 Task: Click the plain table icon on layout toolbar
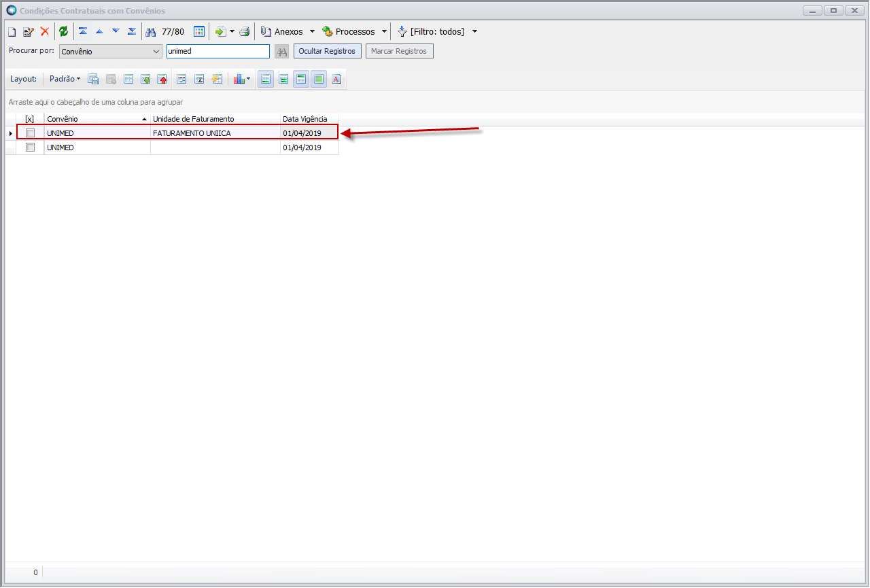point(128,79)
